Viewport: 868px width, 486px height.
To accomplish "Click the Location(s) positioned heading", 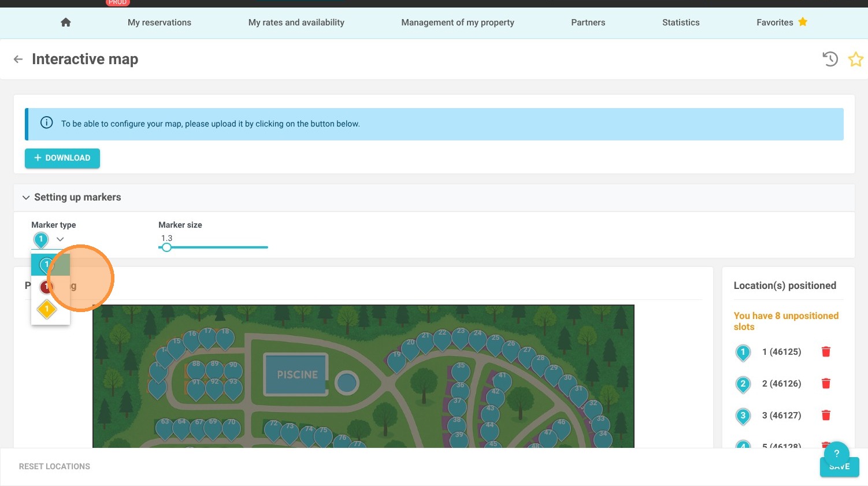I will 785,285.
